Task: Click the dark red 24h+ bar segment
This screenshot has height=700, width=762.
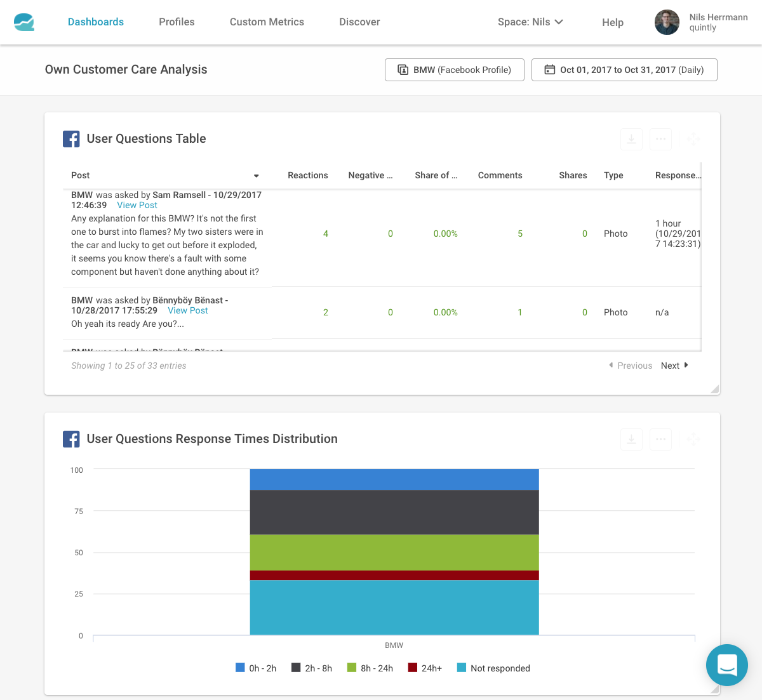Action: 394,576
